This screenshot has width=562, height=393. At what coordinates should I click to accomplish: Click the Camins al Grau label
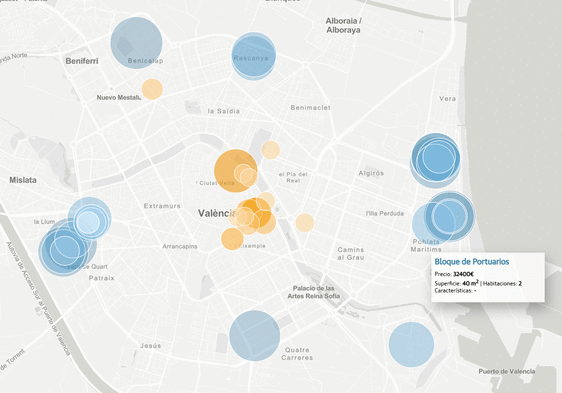(351, 254)
